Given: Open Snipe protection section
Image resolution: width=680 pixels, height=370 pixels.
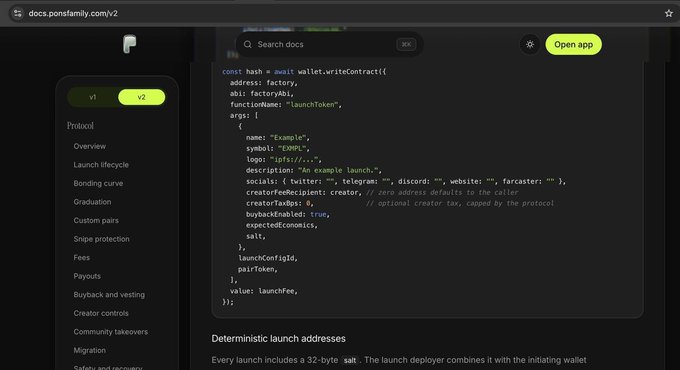Looking at the screenshot, I should tap(101, 239).
